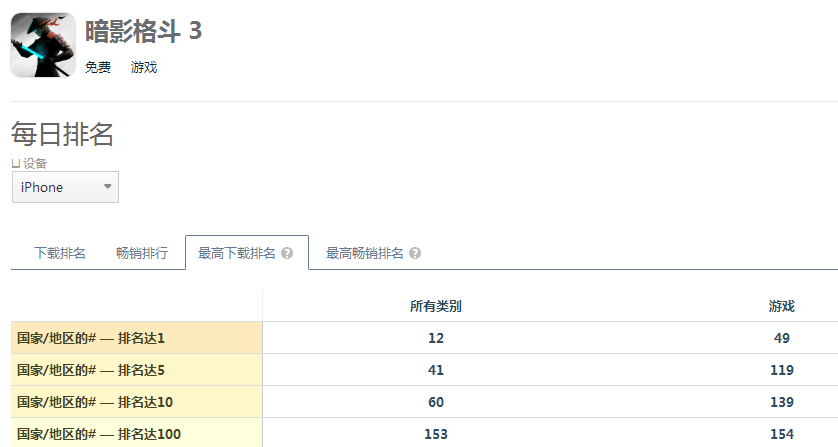The image size is (838, 447).
Task: Click the help icon beside 最高下载排名
Action: 287,254
